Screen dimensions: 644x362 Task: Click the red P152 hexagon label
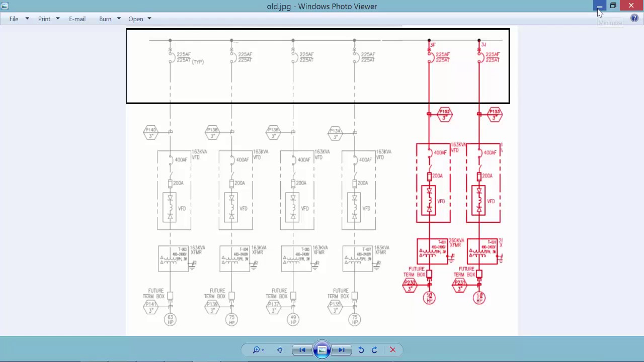pos(444,114)
